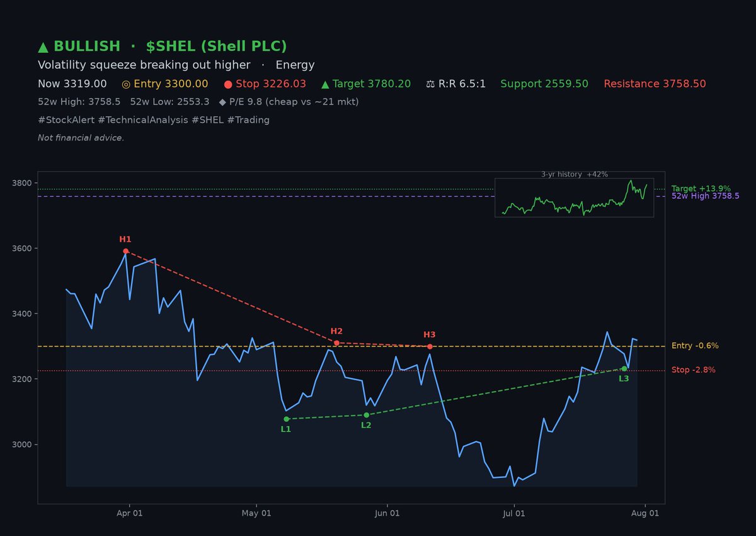Click the 3400 y-axis tick label

pos(22,314)
